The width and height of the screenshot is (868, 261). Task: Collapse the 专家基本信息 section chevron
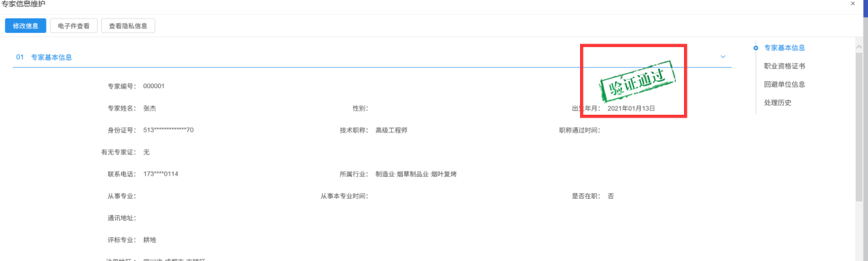click(x=723, y=57)
